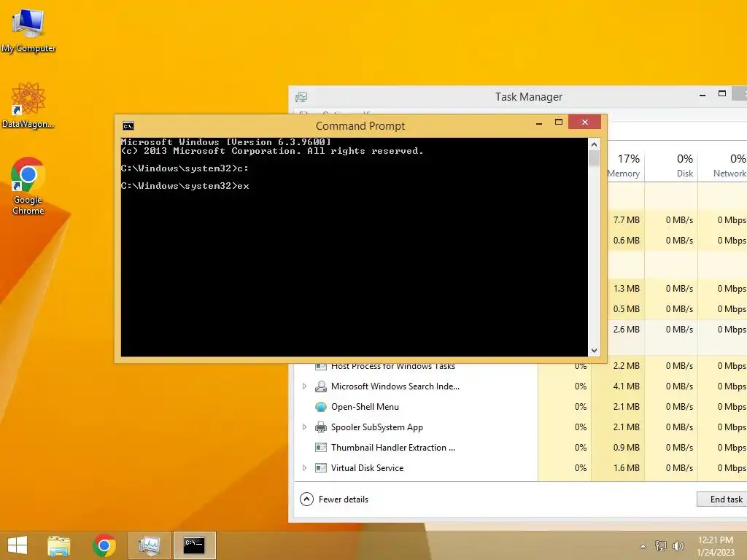Maximize the Command Prompt window
This screenshot has width=747, height=560.
point(559,122)
